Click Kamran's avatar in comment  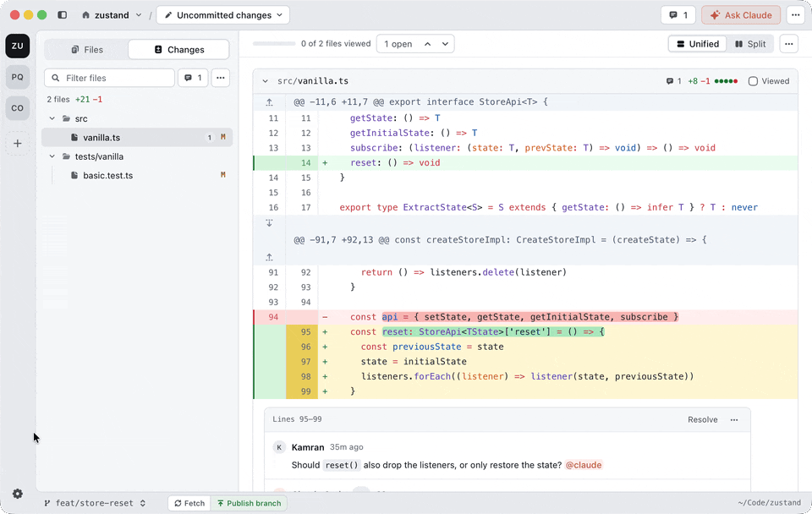pyautogui.click(x=279, y=447)
